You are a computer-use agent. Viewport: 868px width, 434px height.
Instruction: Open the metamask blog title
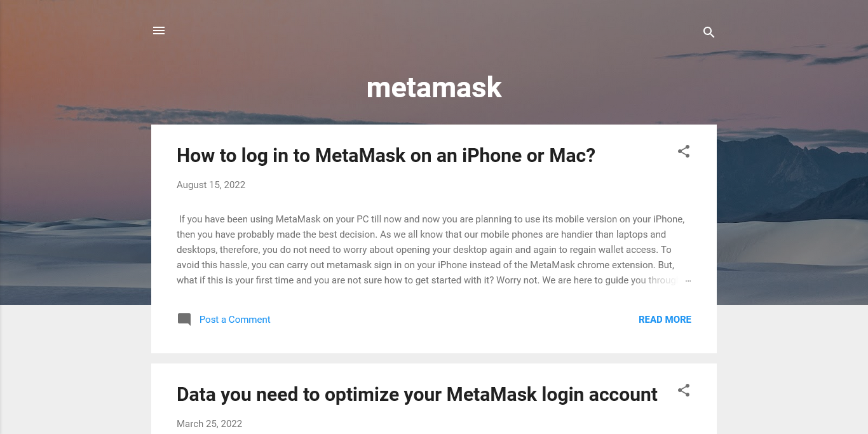(434, 87)
